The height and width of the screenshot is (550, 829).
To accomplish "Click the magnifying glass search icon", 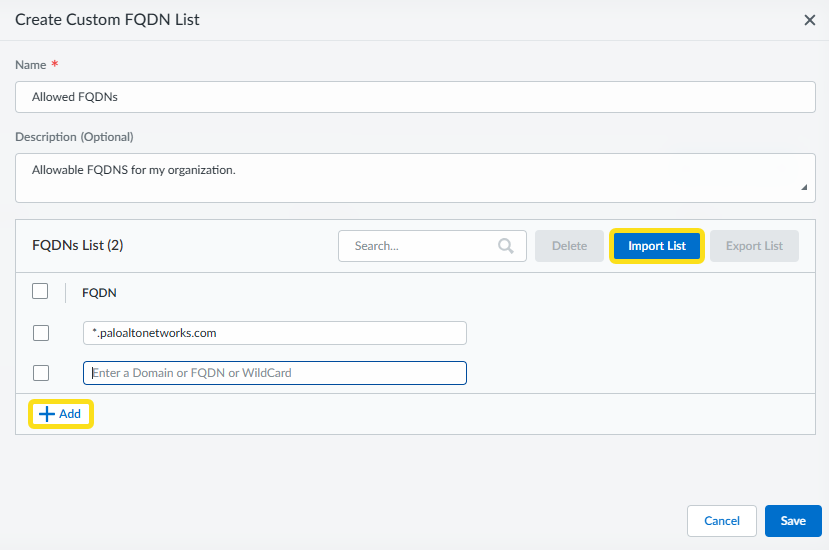I will coord(506,246).
